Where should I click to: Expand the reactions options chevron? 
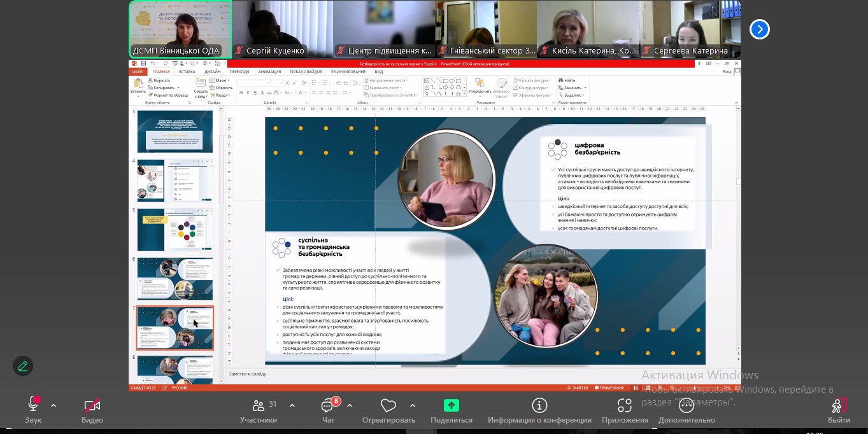tap(413, 405)
